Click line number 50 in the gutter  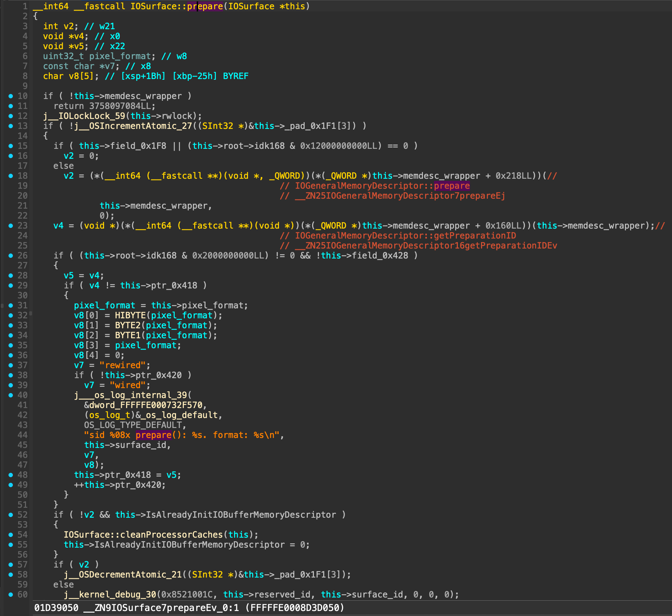[22, 495]
